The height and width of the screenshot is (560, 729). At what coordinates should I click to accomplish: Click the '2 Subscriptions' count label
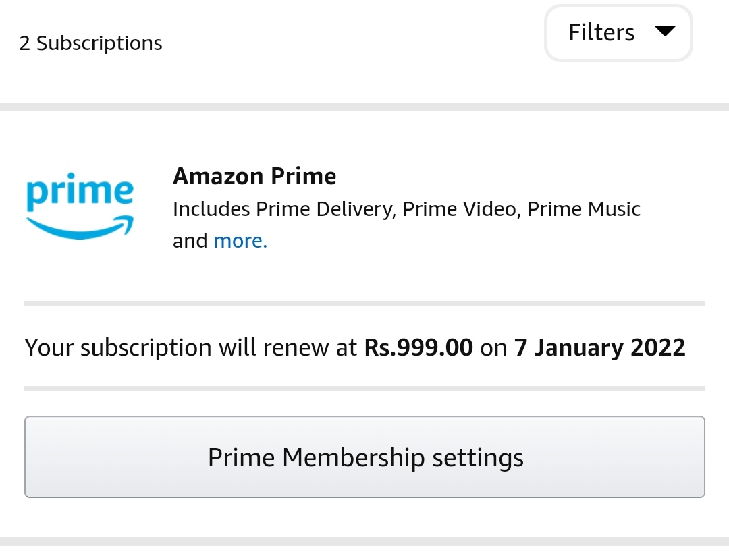90,43
